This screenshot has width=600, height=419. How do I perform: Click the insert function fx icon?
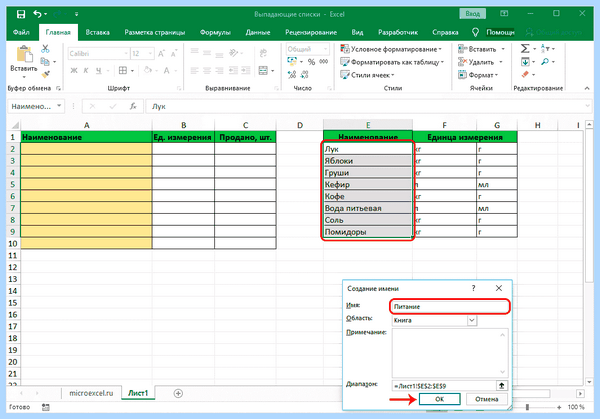coord(133,106)
